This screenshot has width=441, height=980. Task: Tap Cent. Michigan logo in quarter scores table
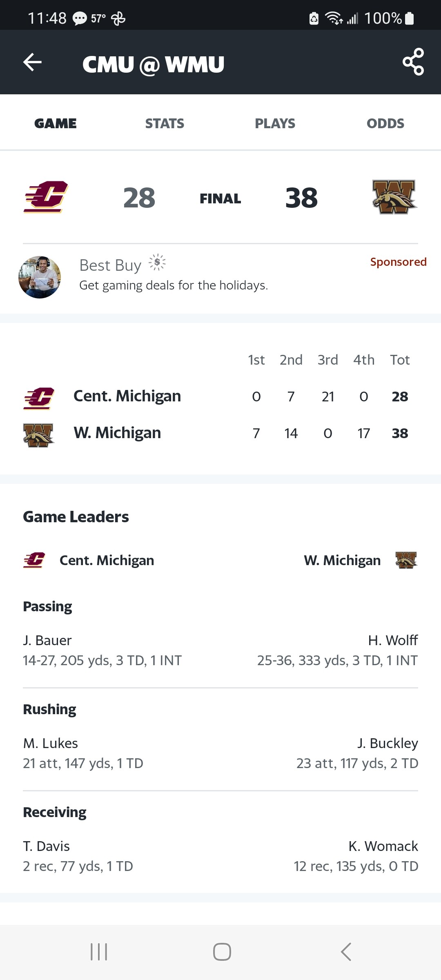[39, 398]
